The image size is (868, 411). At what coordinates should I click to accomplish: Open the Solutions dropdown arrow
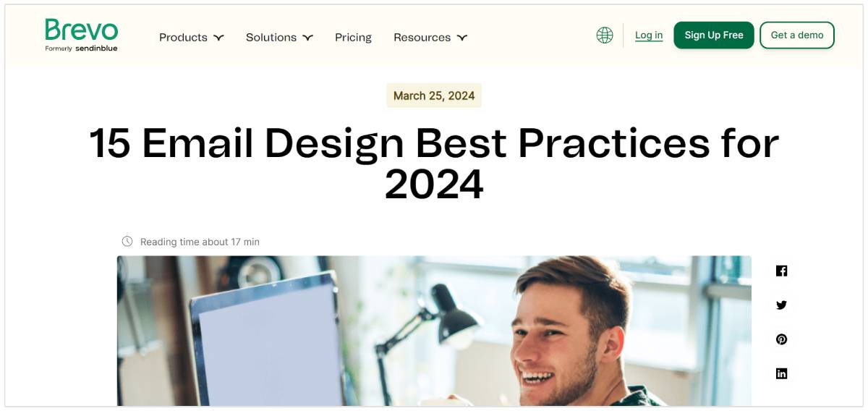tap(308, 38)
